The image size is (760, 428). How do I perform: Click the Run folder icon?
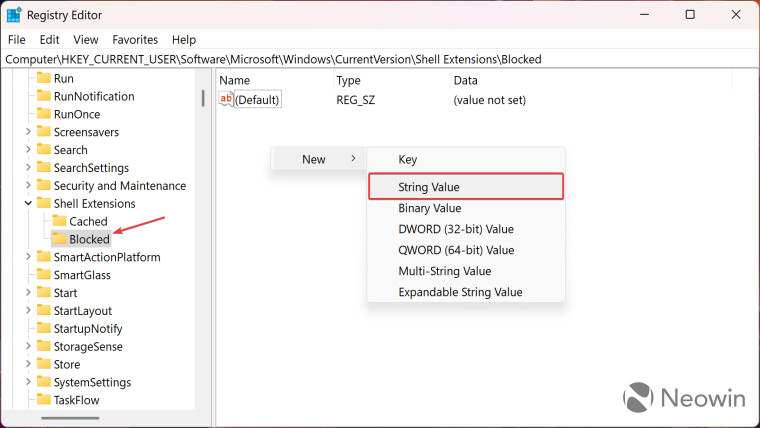[44, 78]
